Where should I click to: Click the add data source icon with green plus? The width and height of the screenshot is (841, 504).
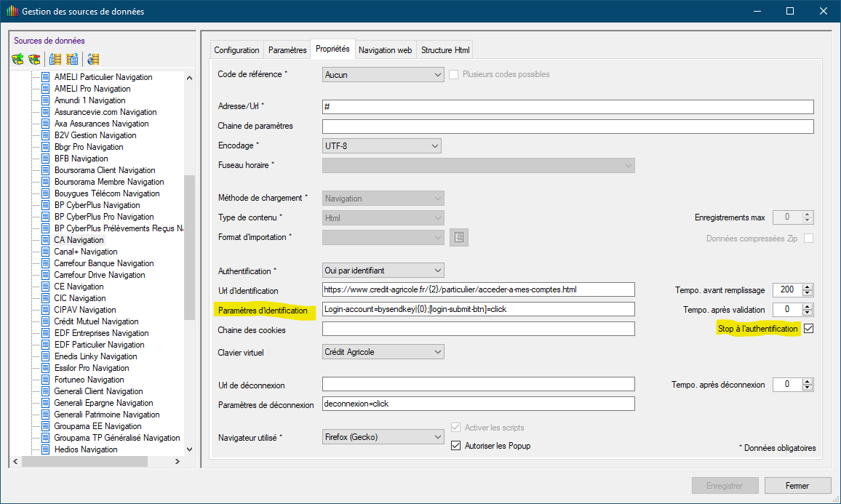18,59
